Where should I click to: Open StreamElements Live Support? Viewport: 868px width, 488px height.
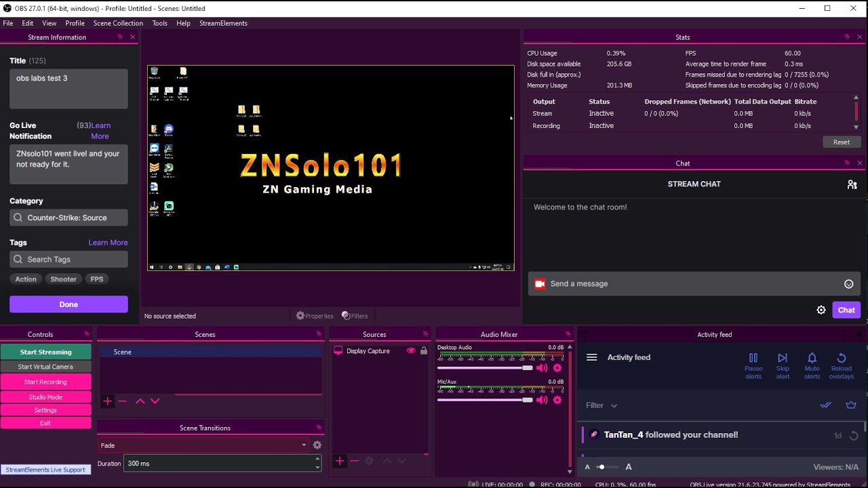[45, 470]
